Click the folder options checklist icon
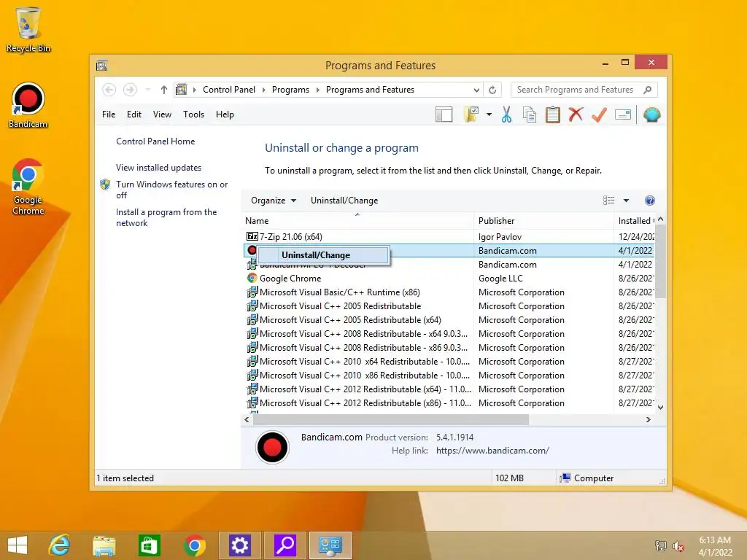Viewport: 747px width, 560px height. (471, 114)
